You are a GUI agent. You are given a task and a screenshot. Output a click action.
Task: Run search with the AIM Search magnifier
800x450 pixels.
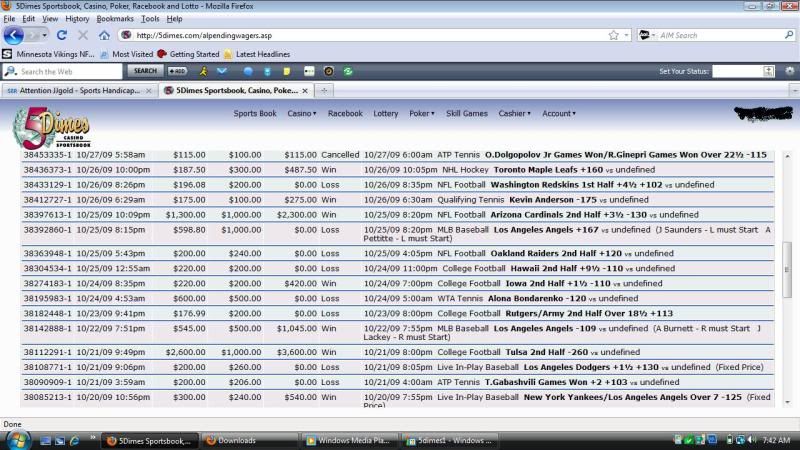(x=789, y=35)
